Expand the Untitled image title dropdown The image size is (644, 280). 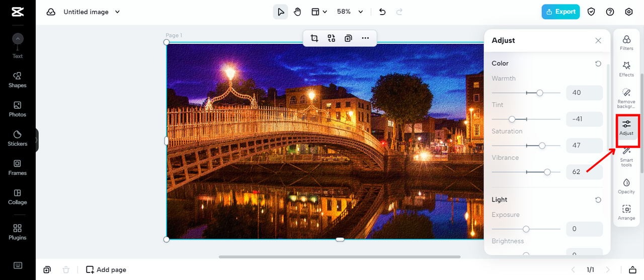pos(117,12)
